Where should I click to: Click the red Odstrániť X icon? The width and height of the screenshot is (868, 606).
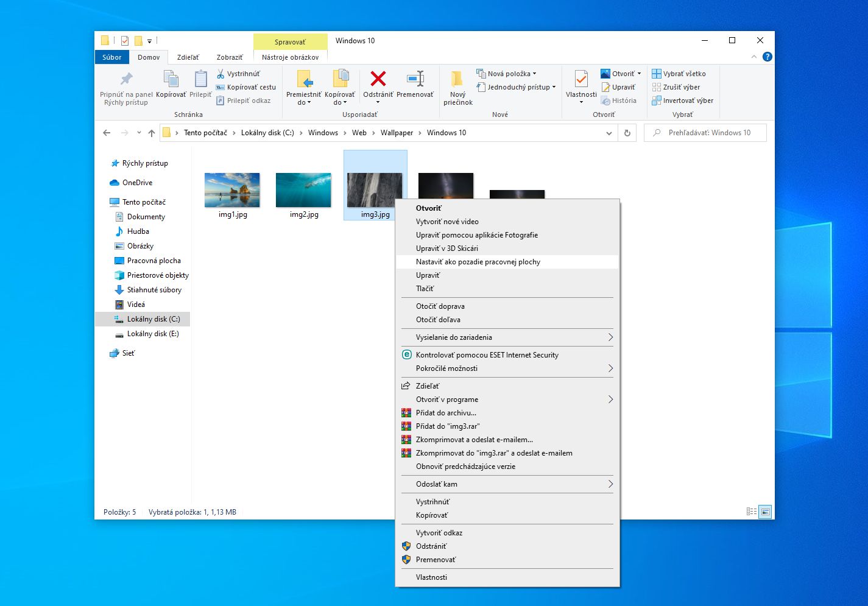[x=378, y=79]
